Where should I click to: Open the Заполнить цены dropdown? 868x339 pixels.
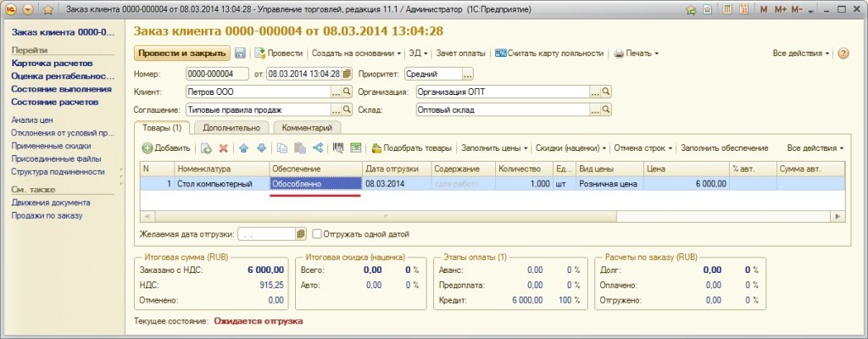tap(494, 148)
